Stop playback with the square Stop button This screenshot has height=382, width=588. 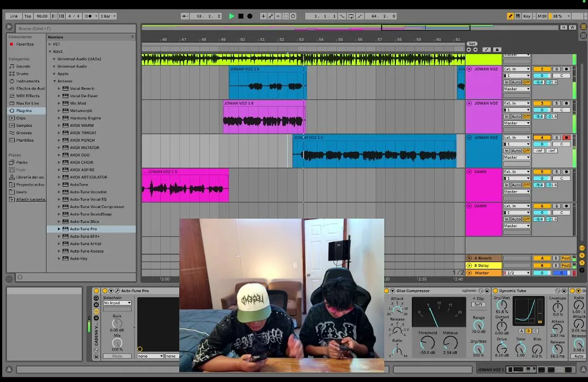click(x=241, y=16)
